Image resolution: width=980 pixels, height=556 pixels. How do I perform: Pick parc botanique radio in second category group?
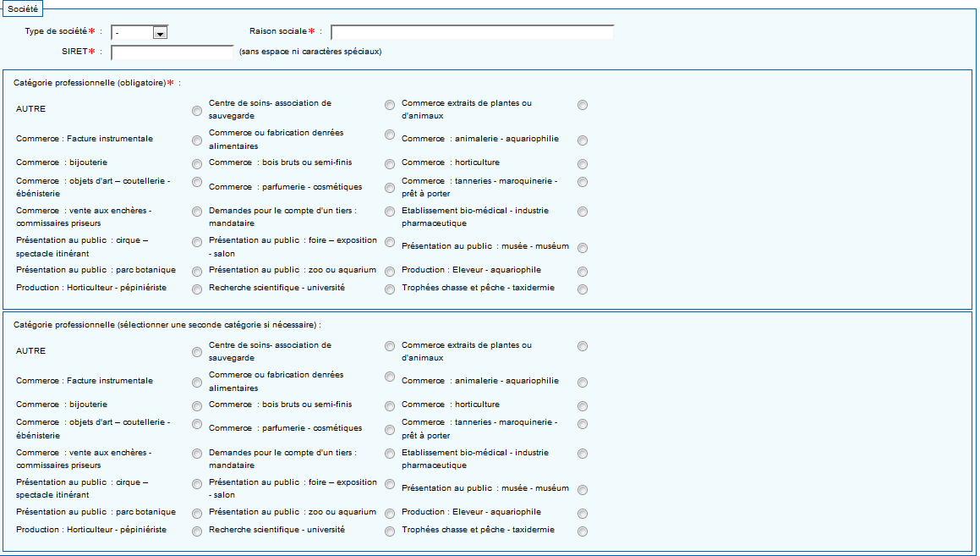197,514
